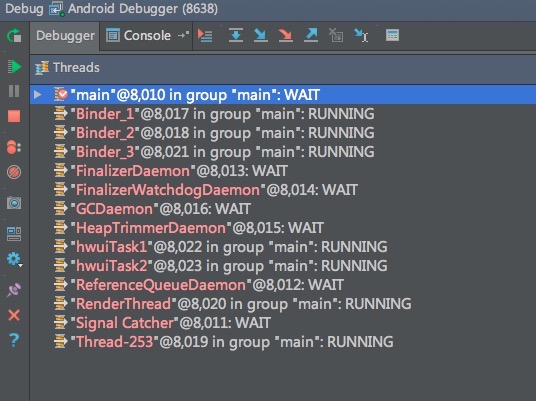536x401 pixels.
Task: Toggle the Pin Tab icon
Action: pos(14,290)
